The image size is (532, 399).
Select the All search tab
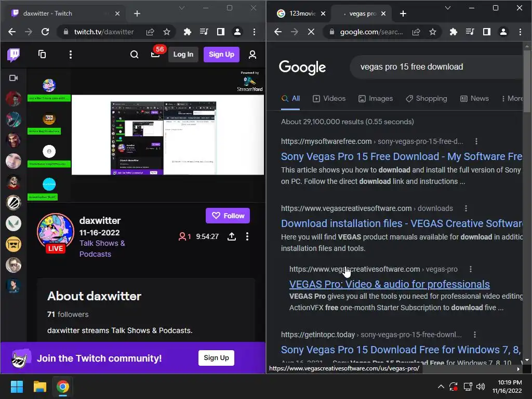[291, 99]
